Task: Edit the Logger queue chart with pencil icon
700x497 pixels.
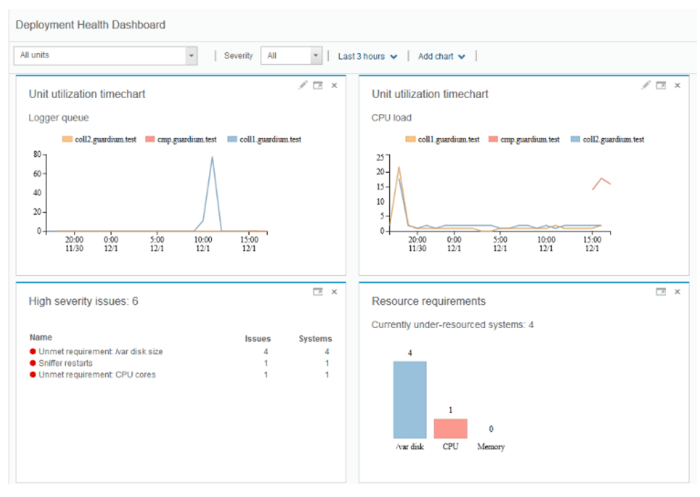Action: point(303,85)
